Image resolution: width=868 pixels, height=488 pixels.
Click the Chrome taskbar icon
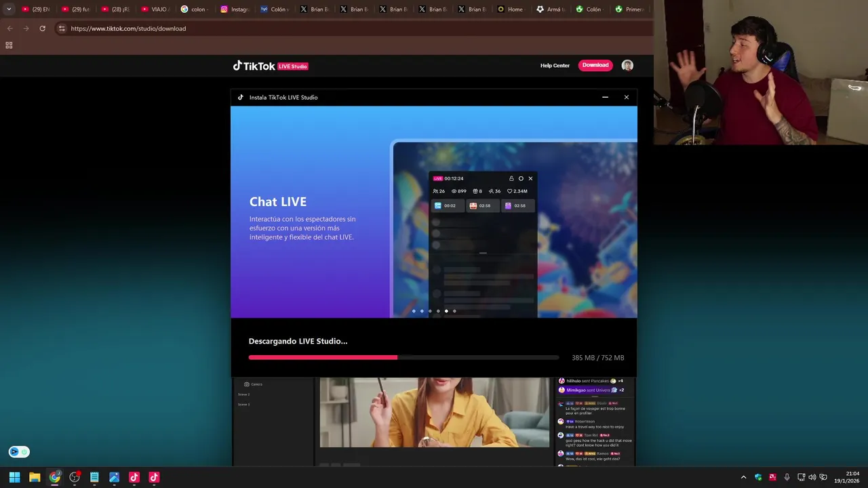[x=54, y=477]
